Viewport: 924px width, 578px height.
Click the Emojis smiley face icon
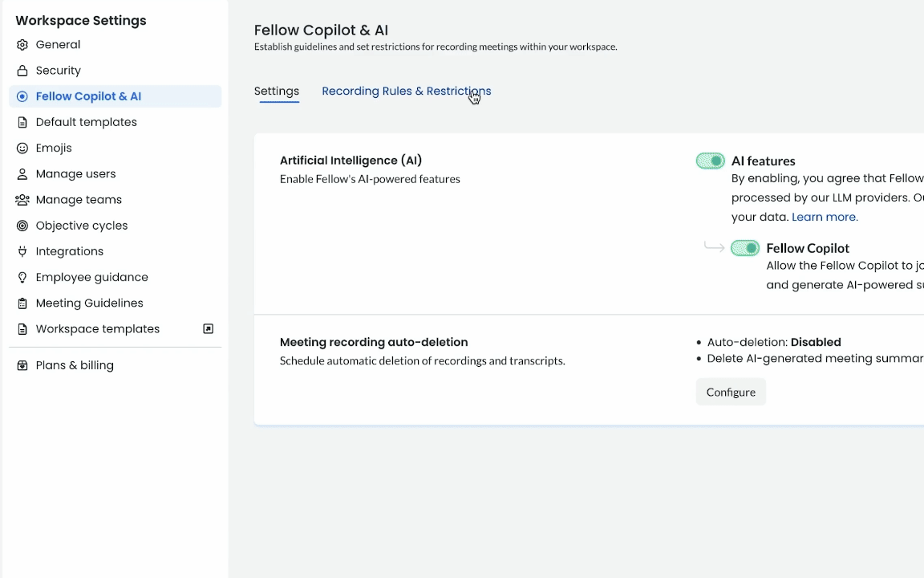coord(22,149)
